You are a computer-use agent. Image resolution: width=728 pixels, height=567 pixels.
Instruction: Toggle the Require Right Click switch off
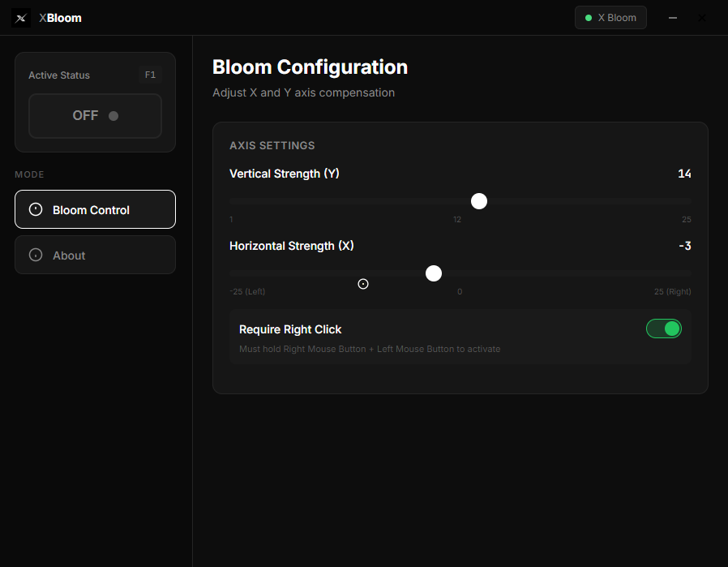point(664,329)
